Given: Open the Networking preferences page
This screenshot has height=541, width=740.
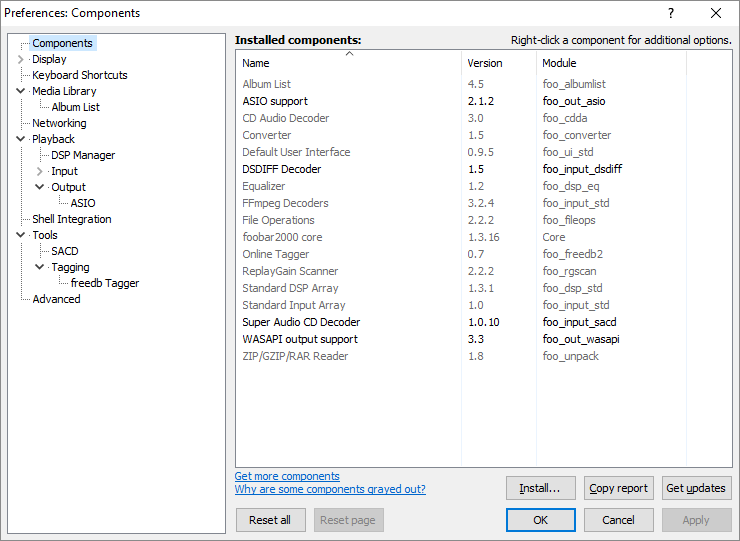Looking at the screenshot, I should (59, 123).
